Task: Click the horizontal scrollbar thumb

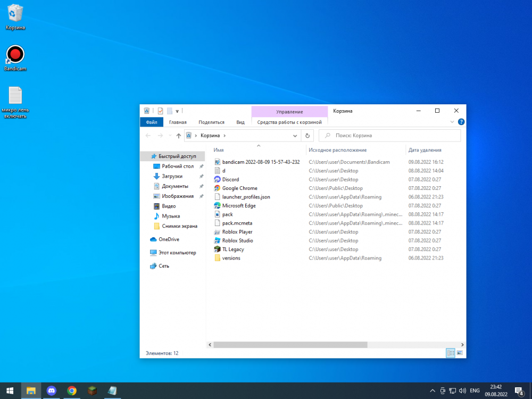Action: (290, 345)
